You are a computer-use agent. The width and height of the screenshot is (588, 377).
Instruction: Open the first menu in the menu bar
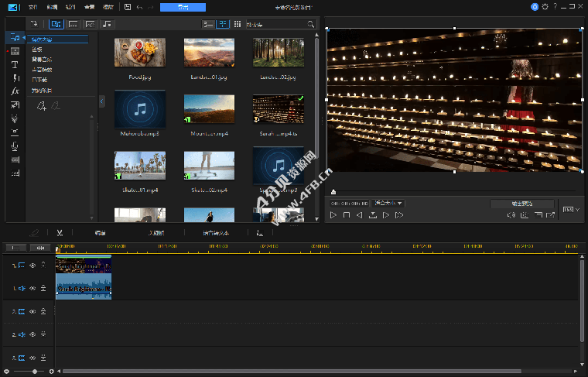tap(32, 7)
